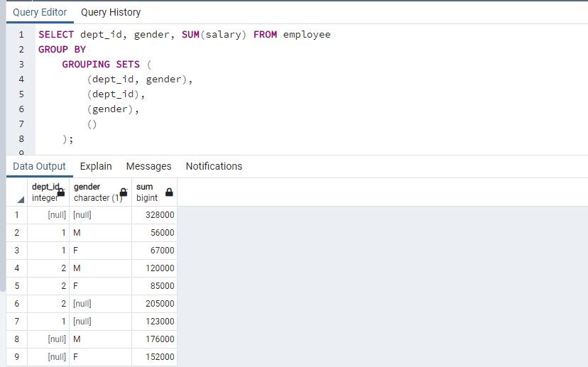This screenshot has height=367, width=588.
Task: Click the lock icon in sum column header
Action: coord(169,192)
